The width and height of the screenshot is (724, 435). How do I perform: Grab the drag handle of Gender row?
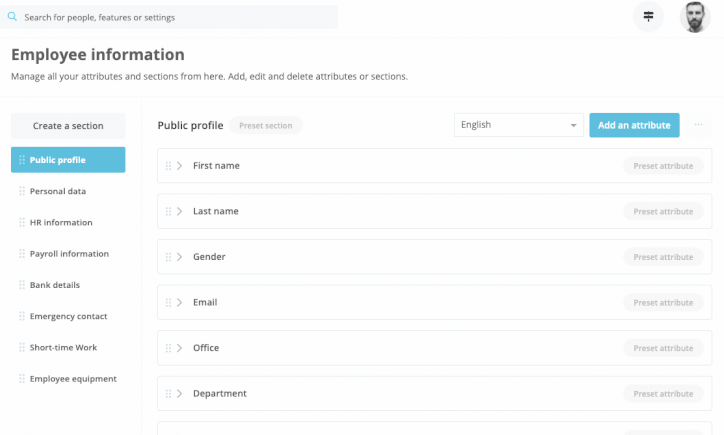tap(169, 257)
